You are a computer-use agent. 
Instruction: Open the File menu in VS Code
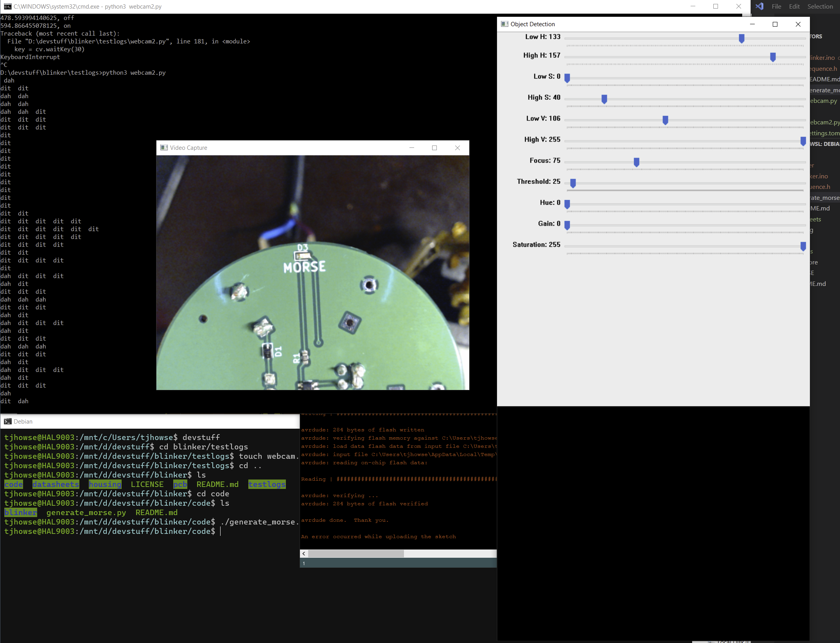pyautogui.click(x=776, y=6)
